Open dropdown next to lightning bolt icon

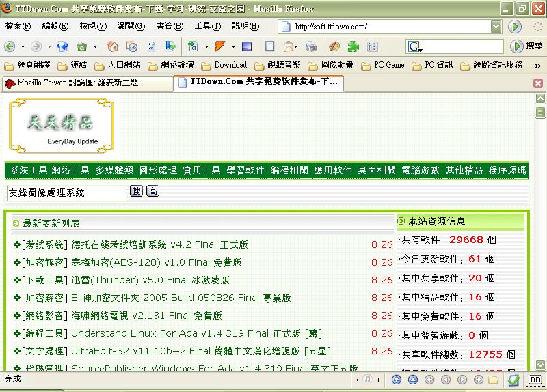[x=233, y=46]
